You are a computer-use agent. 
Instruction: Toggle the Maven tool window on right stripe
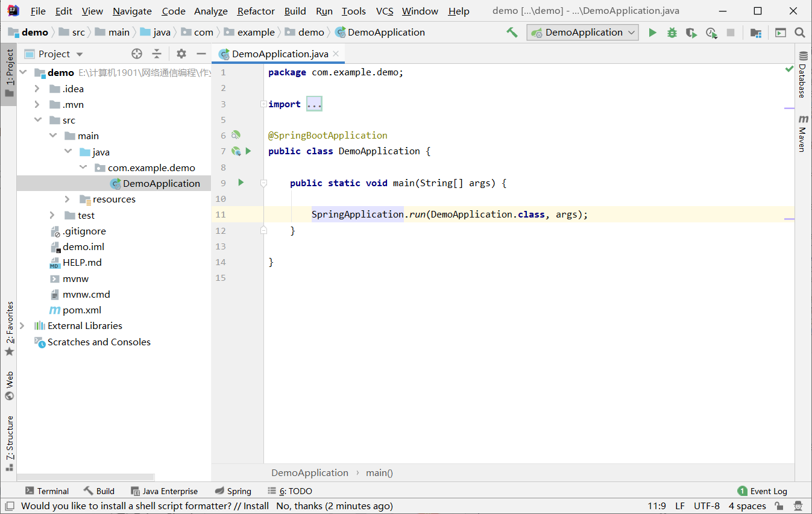coord(803,133)
